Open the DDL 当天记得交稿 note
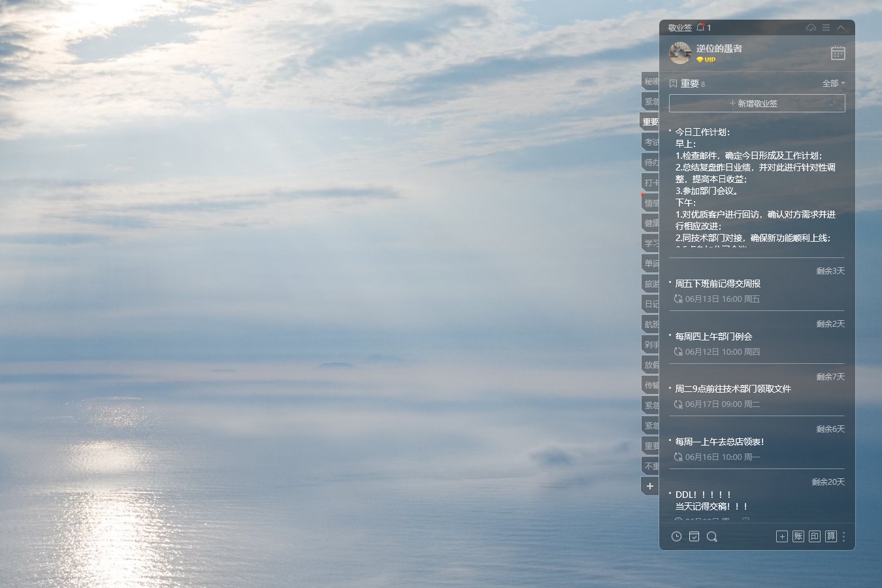The width and height of the screenshot is (882, 588). pyautogui.click(x=712, y=500)
